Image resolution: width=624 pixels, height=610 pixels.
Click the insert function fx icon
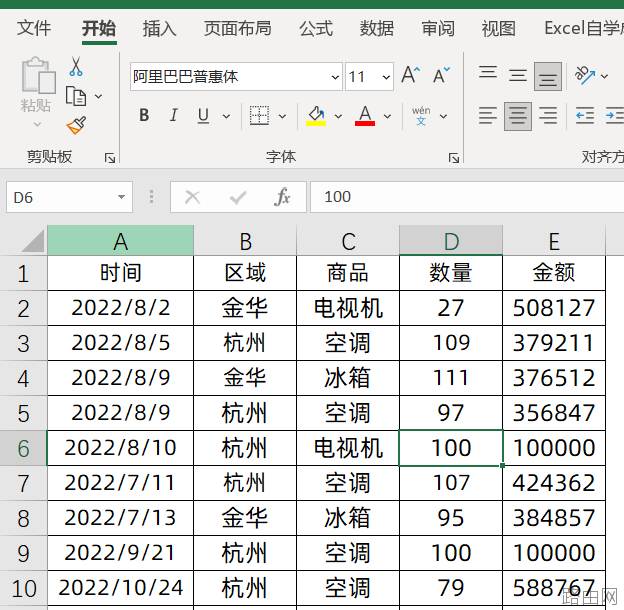click(282, 197)
